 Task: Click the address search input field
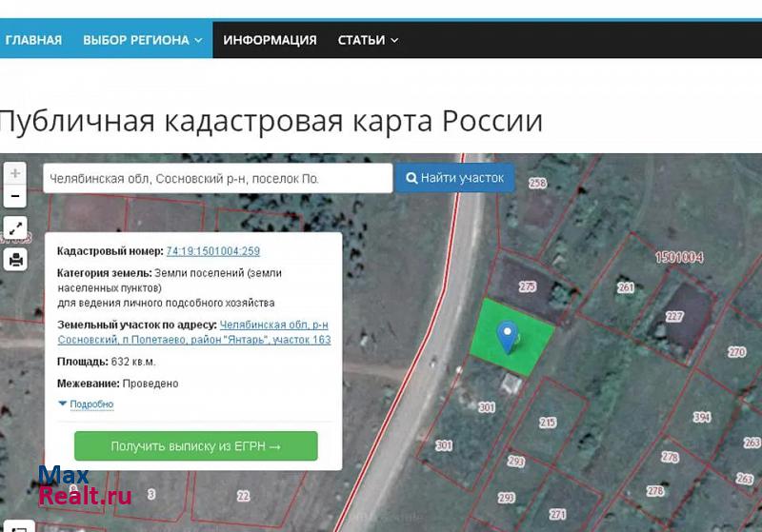click(x=217, y=178)
